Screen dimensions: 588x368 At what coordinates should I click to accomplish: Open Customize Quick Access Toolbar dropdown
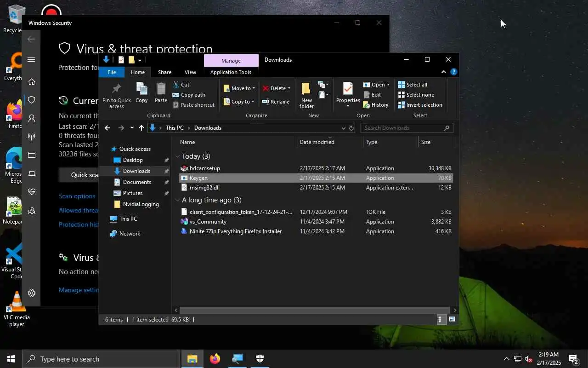tap(140, 60)
